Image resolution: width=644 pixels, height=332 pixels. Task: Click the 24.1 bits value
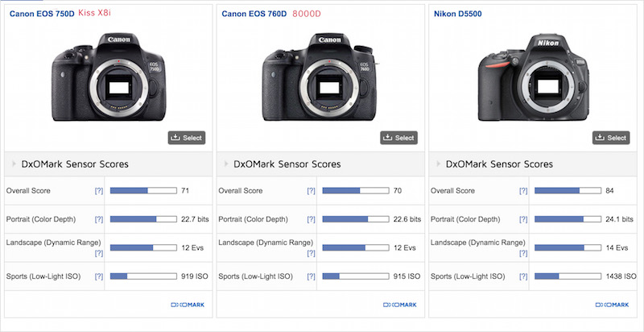pyautogui.click(x=620, y=219)
